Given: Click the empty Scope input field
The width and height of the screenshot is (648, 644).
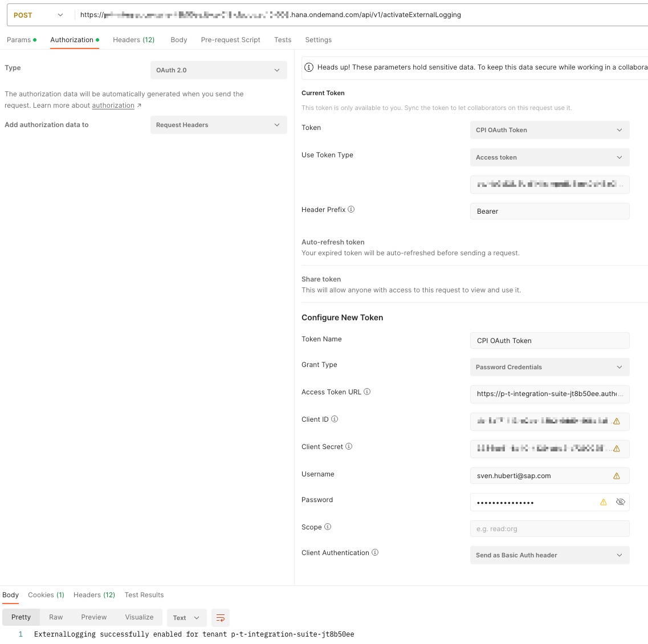Looking at the screenshot, I should tap(549, 528).
